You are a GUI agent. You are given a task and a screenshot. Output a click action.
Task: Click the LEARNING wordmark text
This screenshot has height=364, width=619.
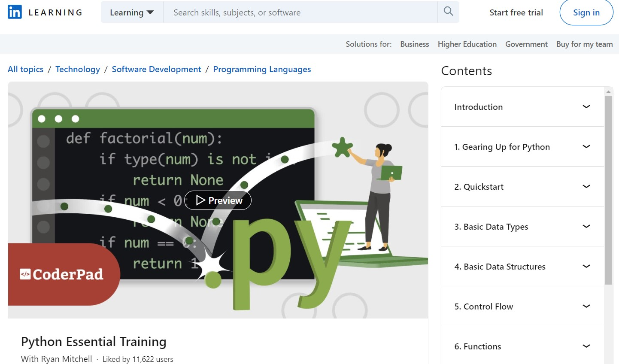click(55, 12)
